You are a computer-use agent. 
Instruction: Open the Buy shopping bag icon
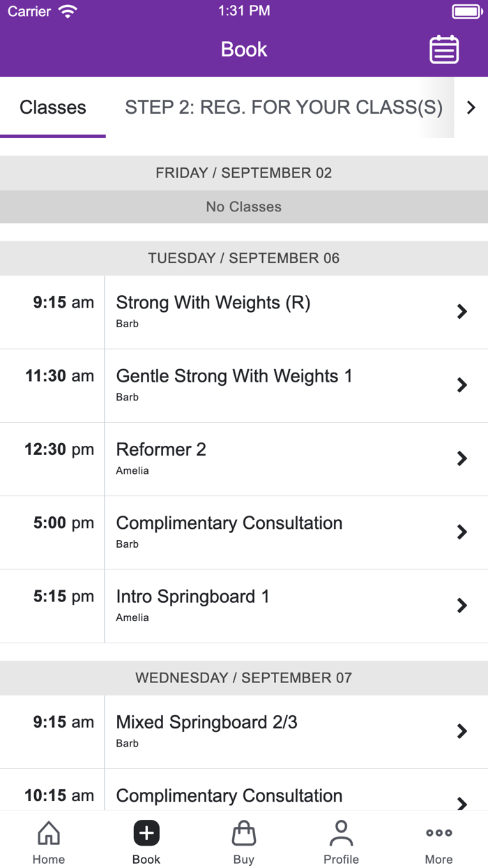click(243, 832)
